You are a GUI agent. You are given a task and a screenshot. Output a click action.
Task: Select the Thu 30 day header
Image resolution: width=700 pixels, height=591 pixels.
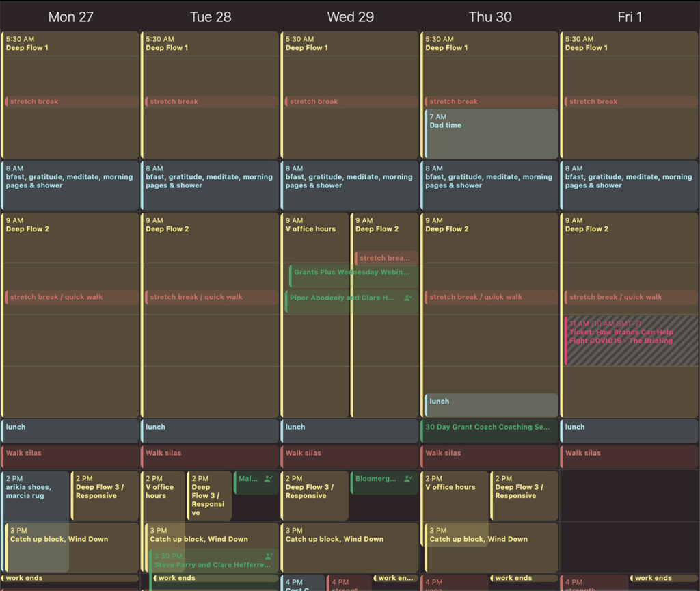pyautogui.click(x=489, y=17)
